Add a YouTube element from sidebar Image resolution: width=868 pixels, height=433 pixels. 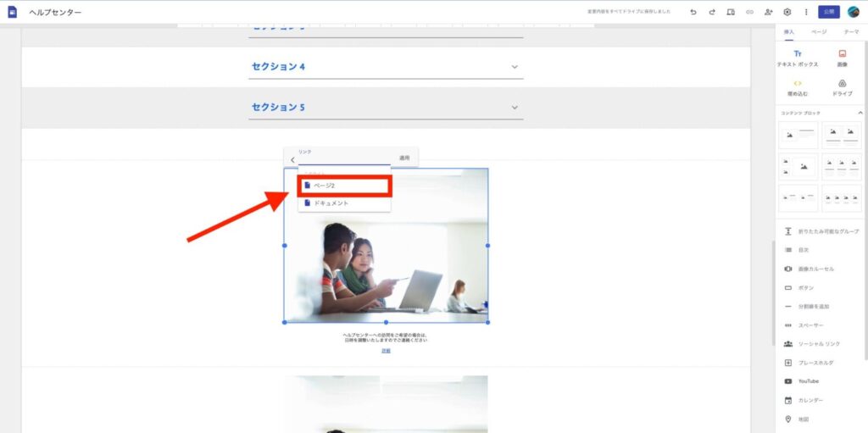click(808, 381)
